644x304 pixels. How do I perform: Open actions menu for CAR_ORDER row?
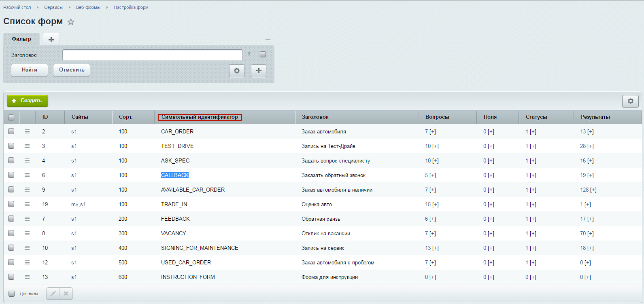pyautogui.click(x=27, y=131)
